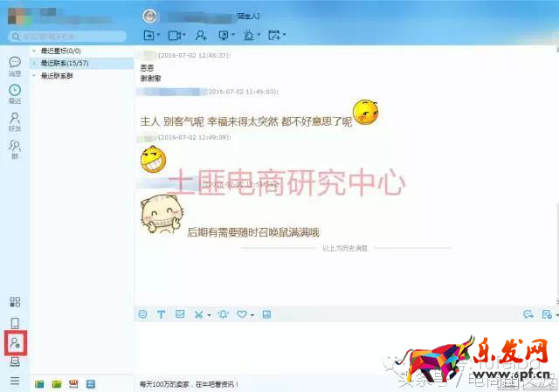Screen dimensions: 559x392
Task: Open the hamburger main menu at bottom-left
Action: [15, 382]
